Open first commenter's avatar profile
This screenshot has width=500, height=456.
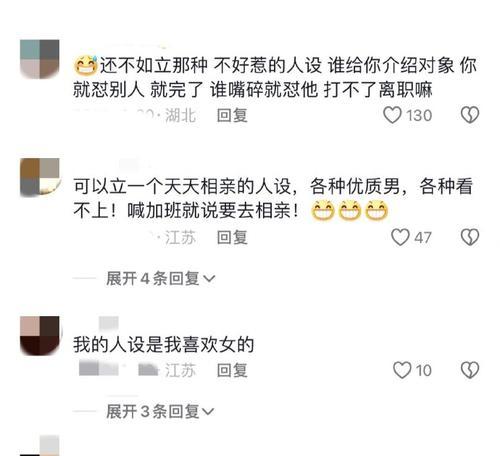tap(40, 59)
